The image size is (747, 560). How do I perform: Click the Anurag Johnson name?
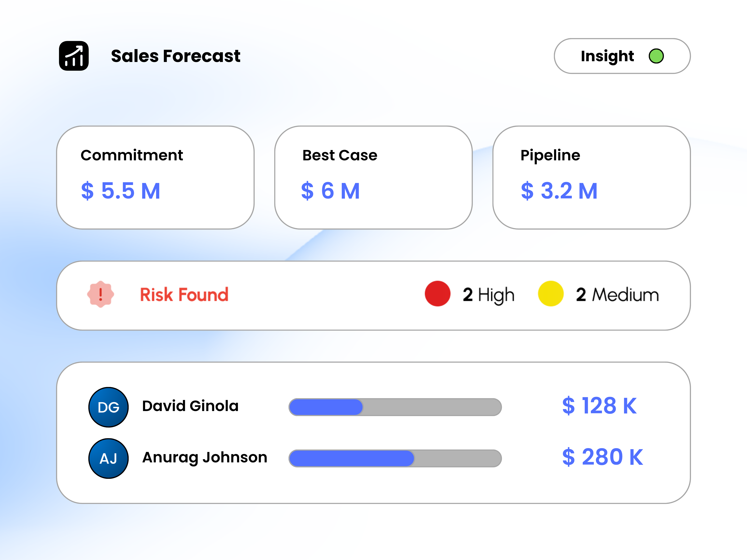click(x=205, y=458)
